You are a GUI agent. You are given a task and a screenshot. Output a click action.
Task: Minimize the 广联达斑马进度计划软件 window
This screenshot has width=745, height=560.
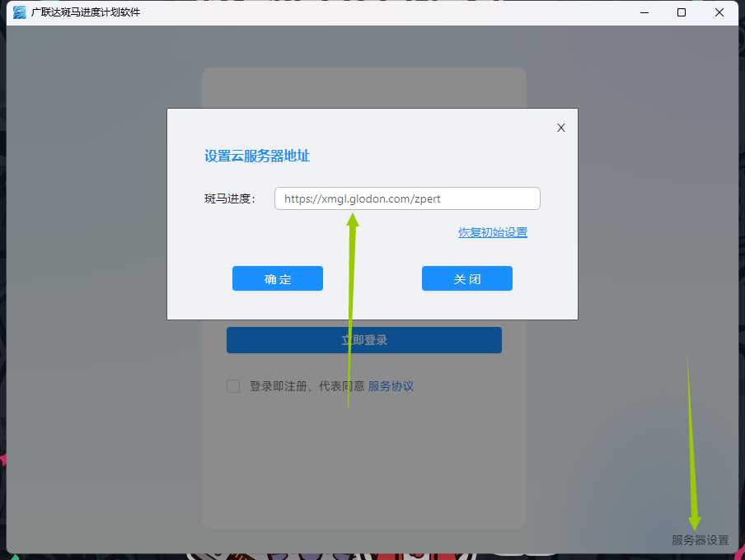tap(644, 12)
